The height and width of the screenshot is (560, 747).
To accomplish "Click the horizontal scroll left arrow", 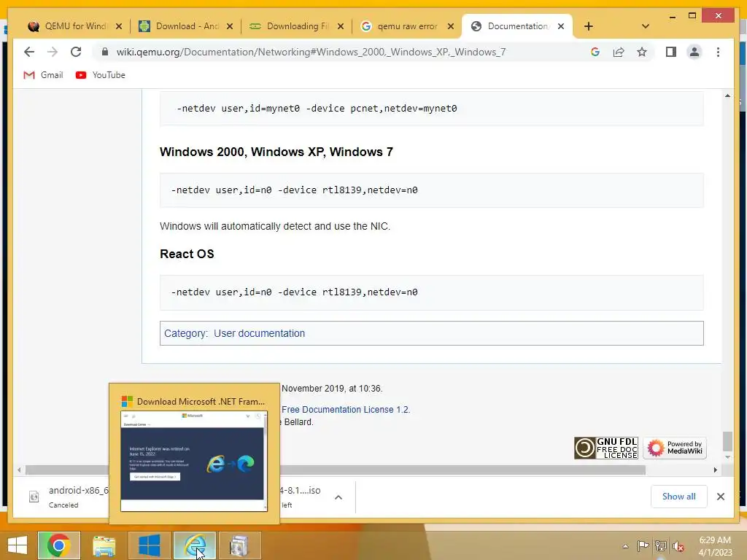I will (x=18, y=470).
